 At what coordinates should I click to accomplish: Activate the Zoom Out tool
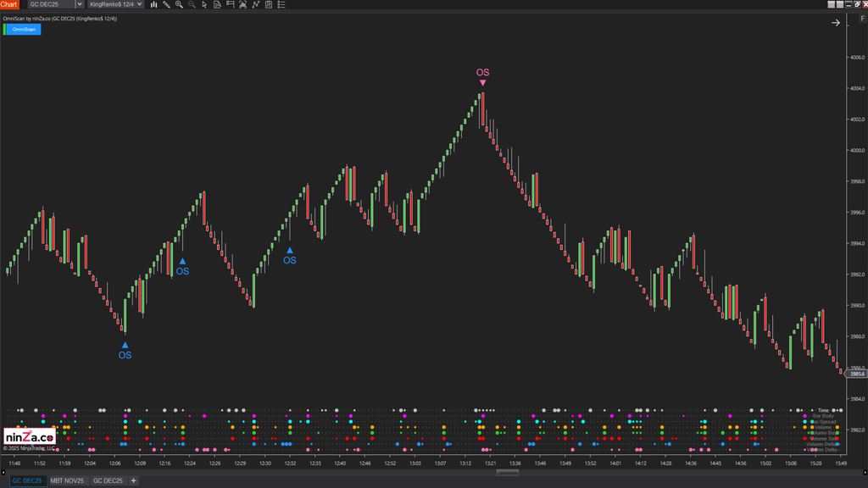click(x=192, y=4)
